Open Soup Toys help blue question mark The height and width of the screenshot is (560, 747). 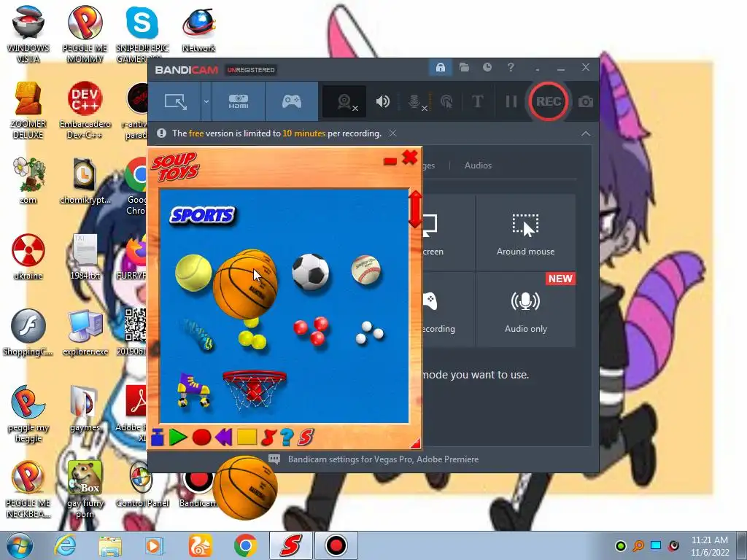(287, 437)
